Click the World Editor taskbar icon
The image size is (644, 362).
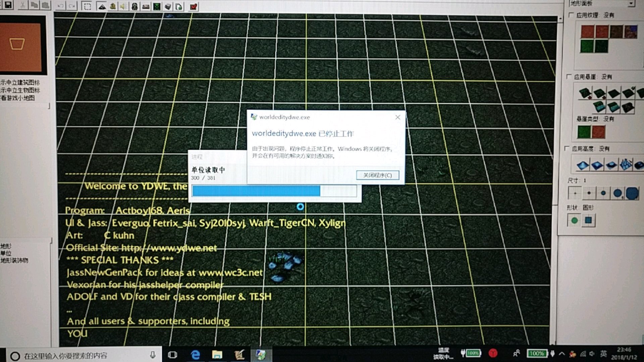pos(261,355)
